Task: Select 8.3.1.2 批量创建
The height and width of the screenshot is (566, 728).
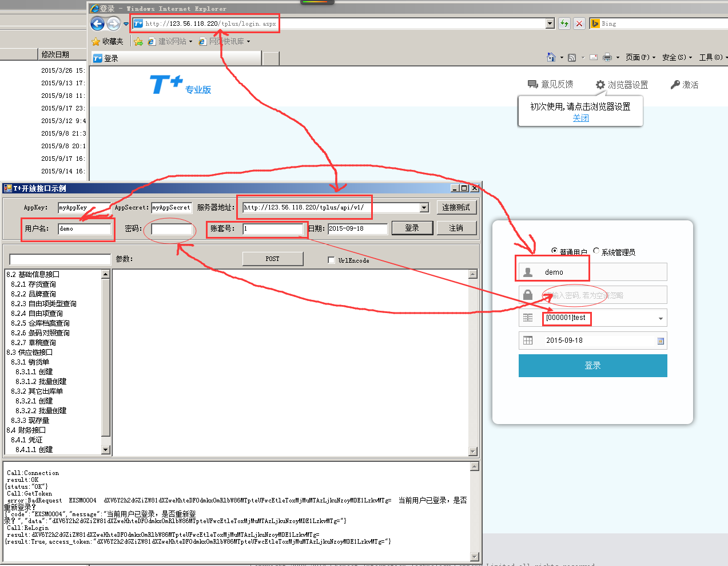Action: pyautogui.click(x=41, y=381)
